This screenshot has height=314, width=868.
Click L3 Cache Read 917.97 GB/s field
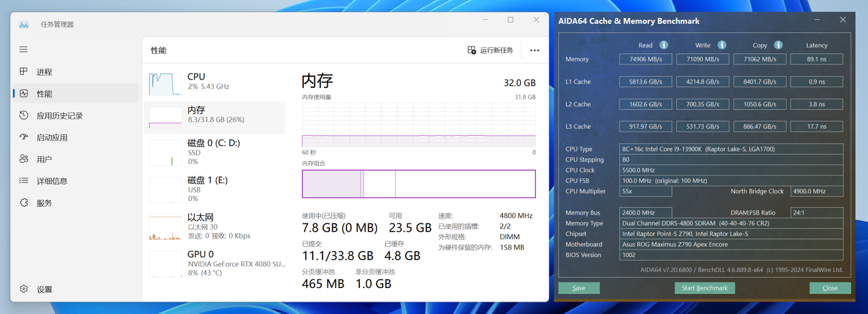click(x=646, y=126)
